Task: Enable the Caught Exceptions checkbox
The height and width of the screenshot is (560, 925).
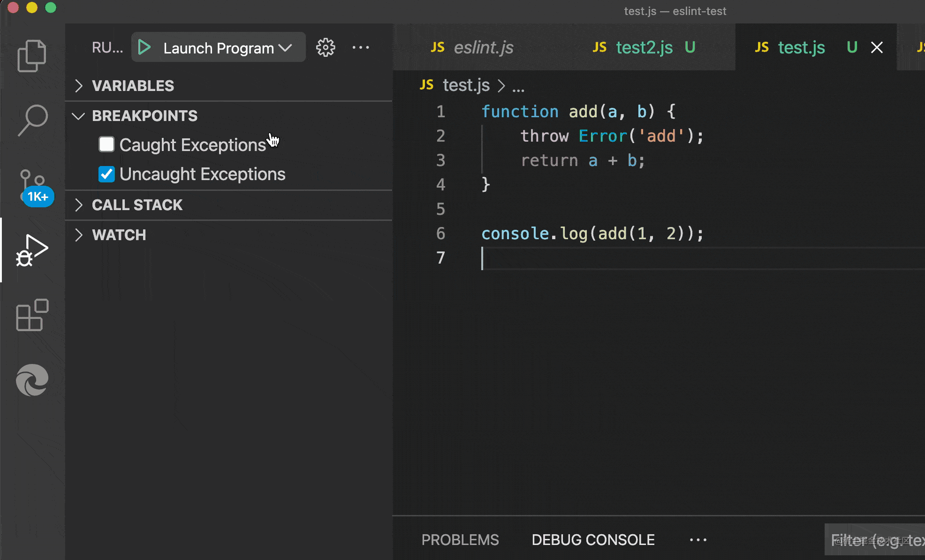Action: tap(106, 144)
